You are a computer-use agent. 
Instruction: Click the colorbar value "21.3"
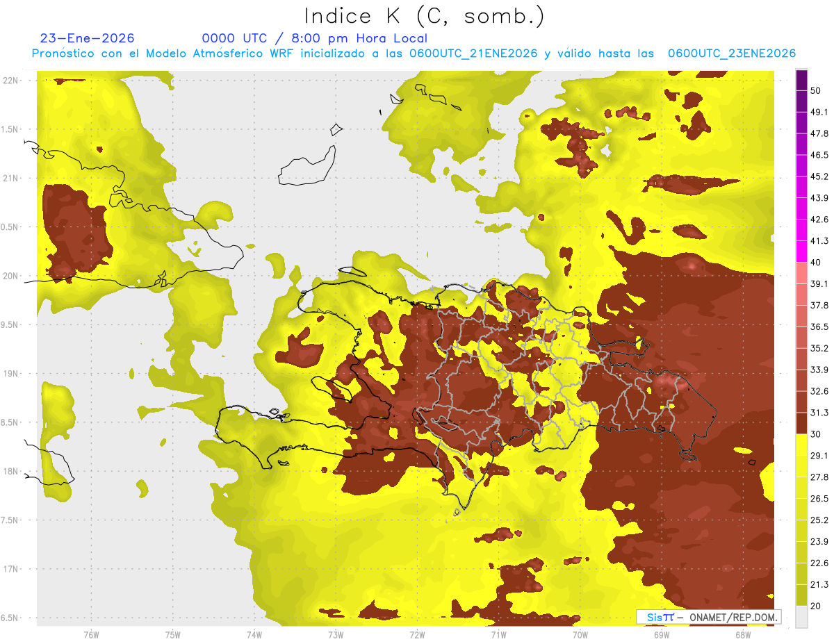(x=819, y=585)
